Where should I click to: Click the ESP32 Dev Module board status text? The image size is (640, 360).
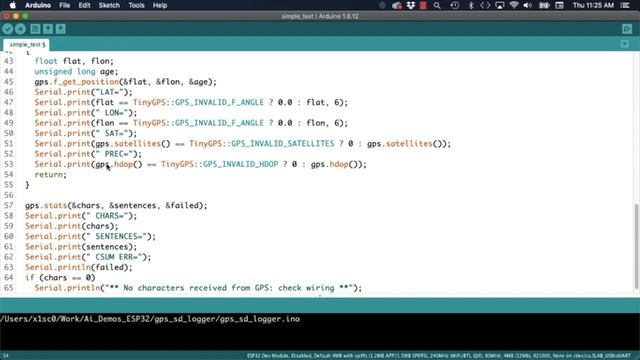(439, 356)
